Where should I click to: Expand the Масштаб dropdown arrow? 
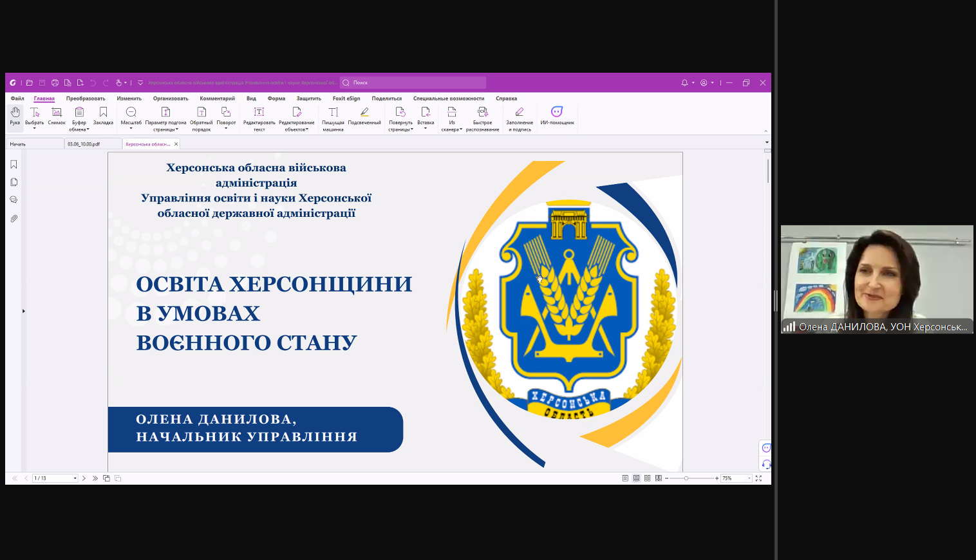pyautogui.click(x=131, y=129)
